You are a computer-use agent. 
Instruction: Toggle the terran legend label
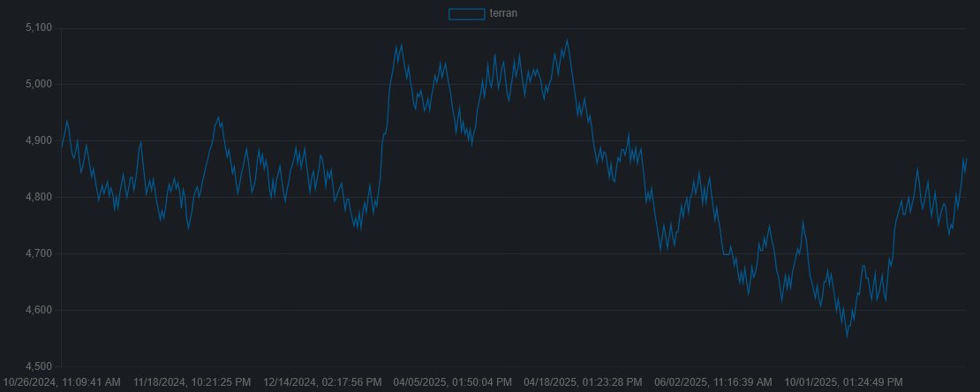(503, 13)
